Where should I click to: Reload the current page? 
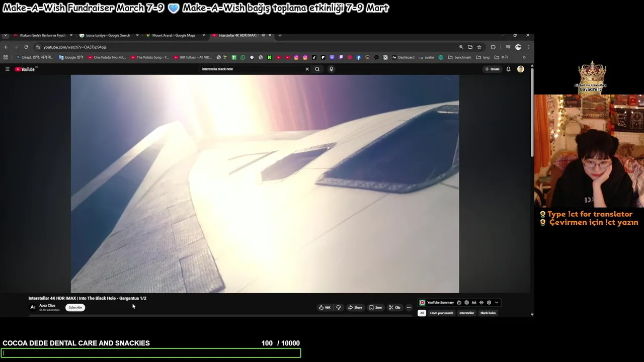click(x=26, y=47)
